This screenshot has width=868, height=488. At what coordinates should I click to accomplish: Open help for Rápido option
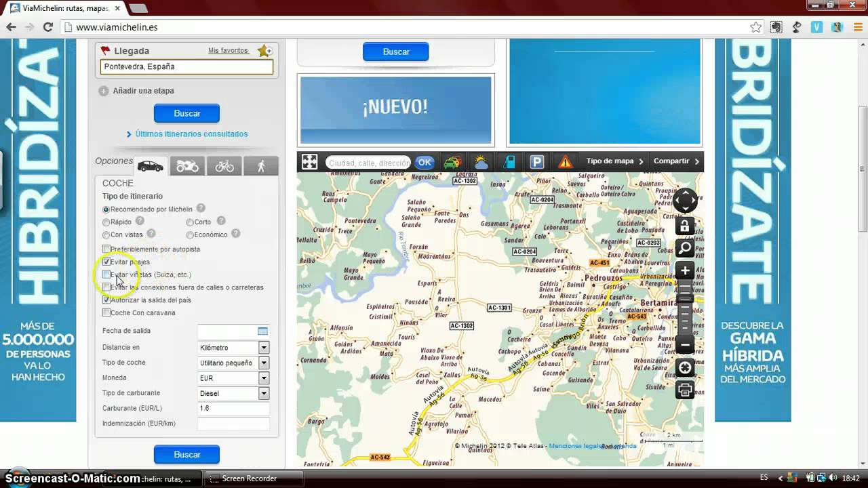pyautogui.click(x=140, y=221)
